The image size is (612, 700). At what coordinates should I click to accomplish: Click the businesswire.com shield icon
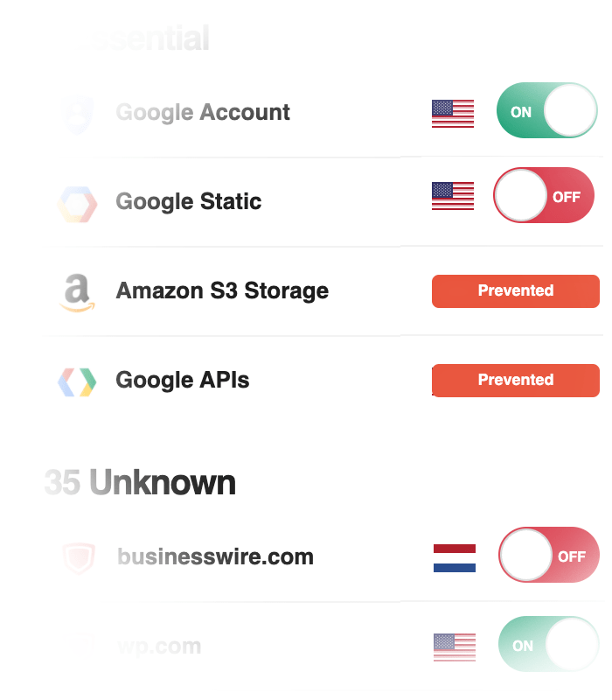(77, 556)
